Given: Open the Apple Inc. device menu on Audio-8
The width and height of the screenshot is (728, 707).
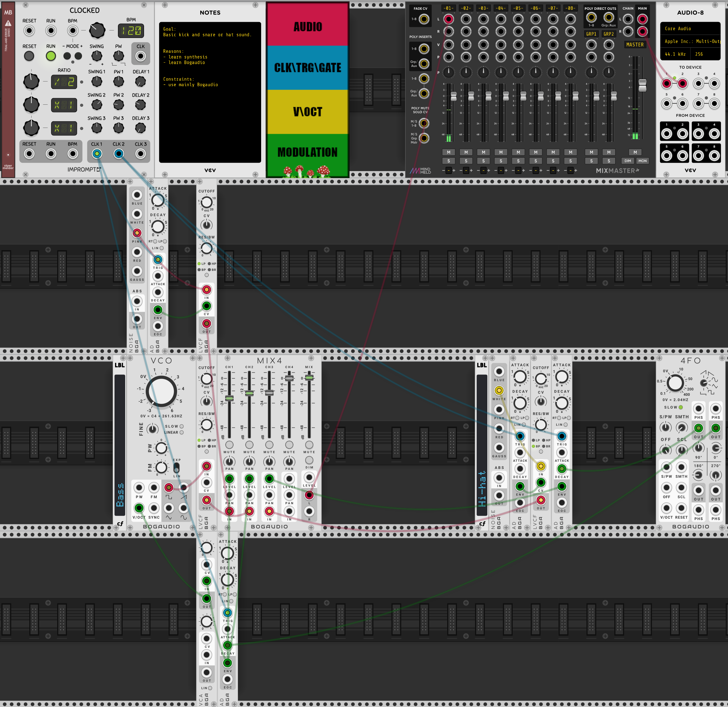Looking at the screenshot, I should pyautogui.click(x=690, y=41).
